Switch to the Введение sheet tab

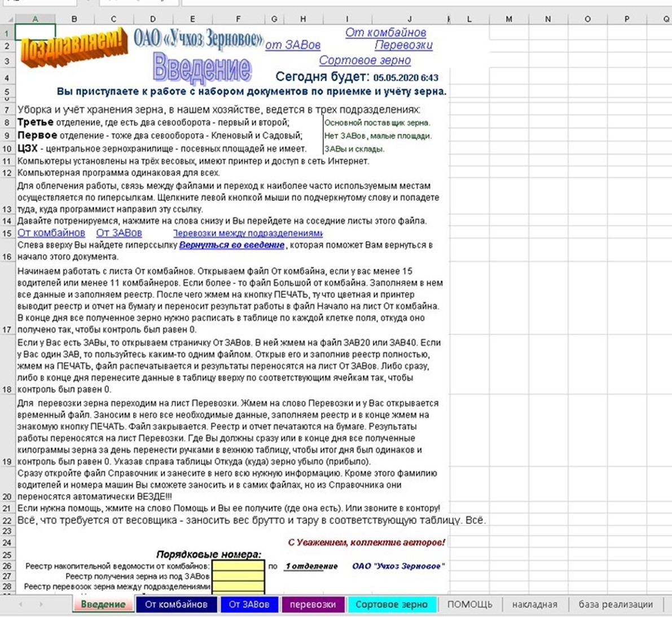click(x=103, y=605)
